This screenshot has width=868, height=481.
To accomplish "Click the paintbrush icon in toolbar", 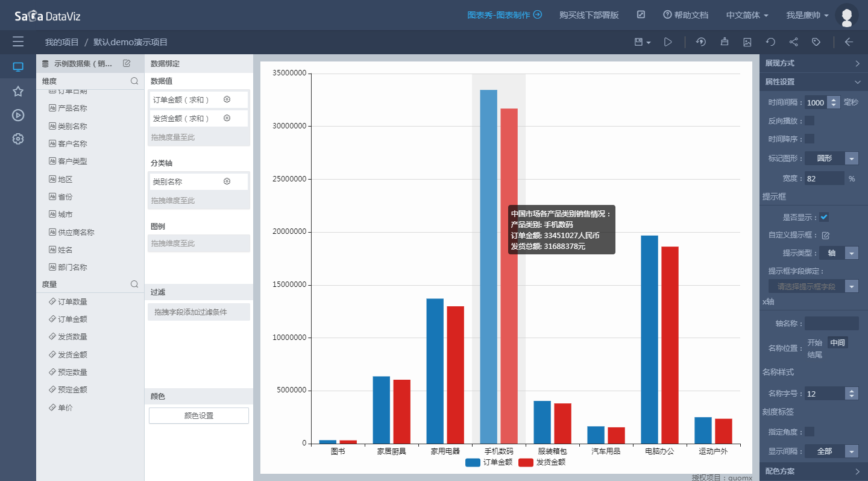I will (x=724, y=42).
